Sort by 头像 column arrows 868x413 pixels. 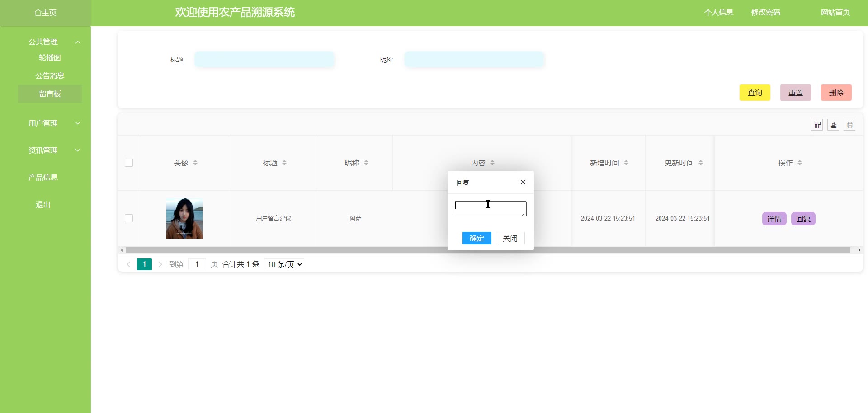click(195, 163)
